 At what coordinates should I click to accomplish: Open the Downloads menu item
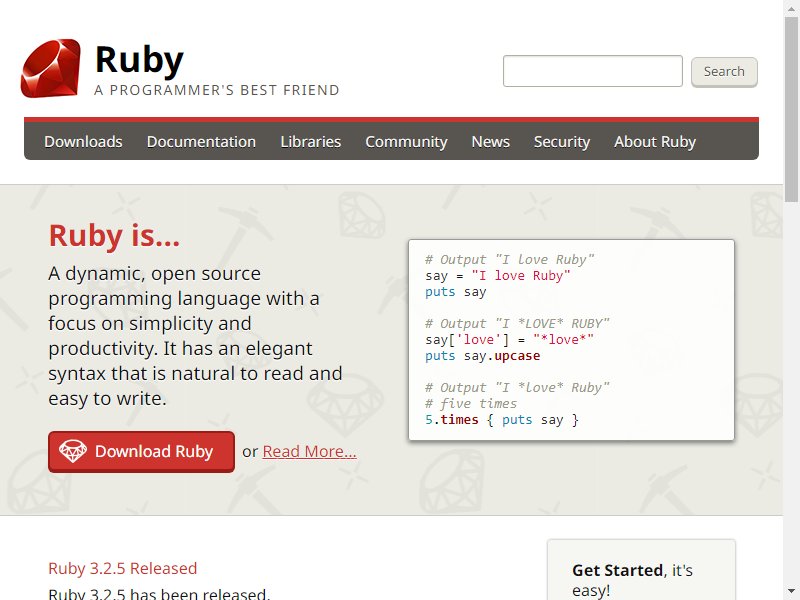point(83,141)
